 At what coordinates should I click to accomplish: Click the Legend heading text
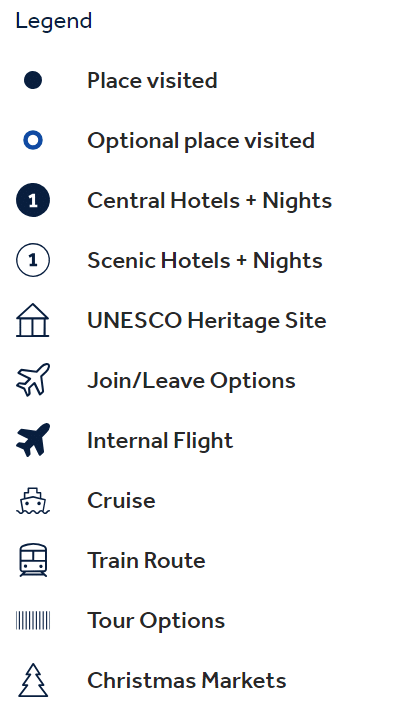54,22
